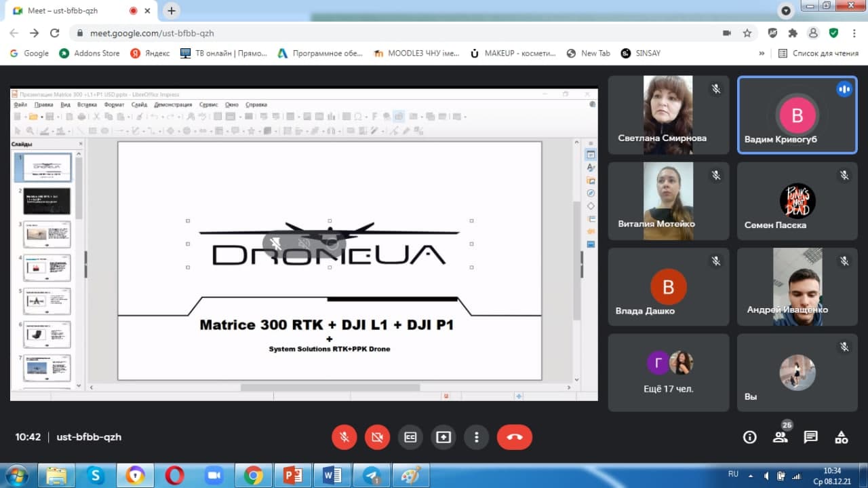Switch the RU input language indicator

coord(733,474)
